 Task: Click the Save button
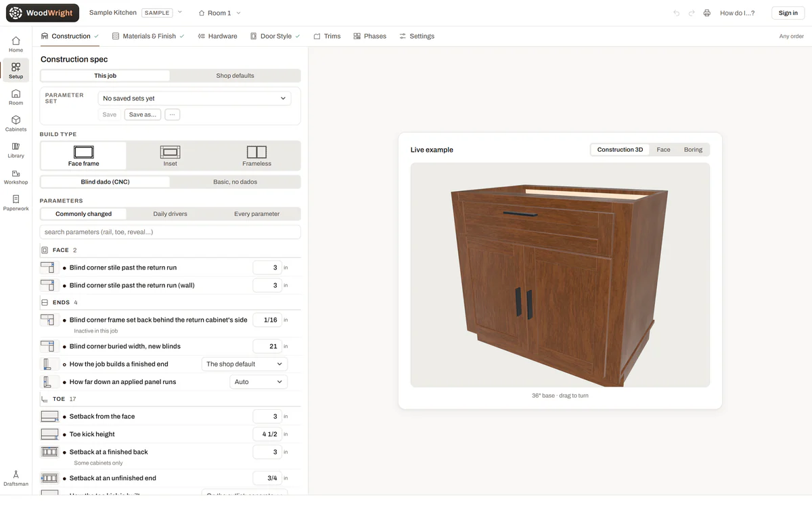[x=110, y=114]
